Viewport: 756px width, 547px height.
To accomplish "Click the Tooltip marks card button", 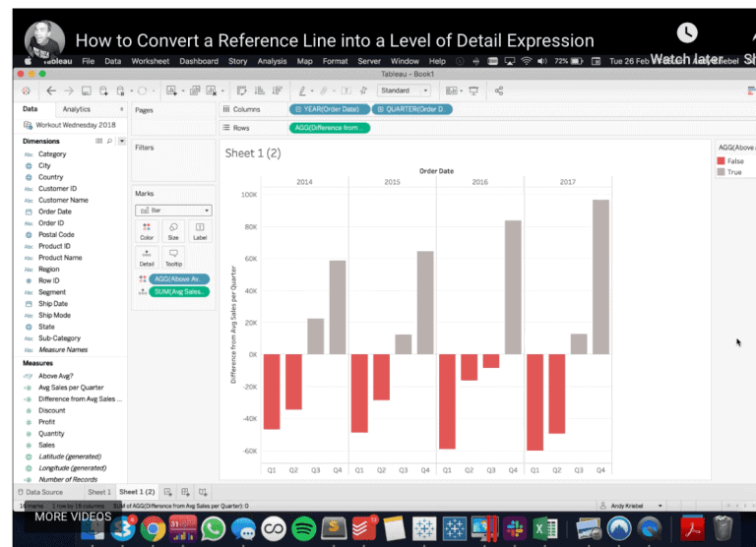I will click(x=173, y=258).
